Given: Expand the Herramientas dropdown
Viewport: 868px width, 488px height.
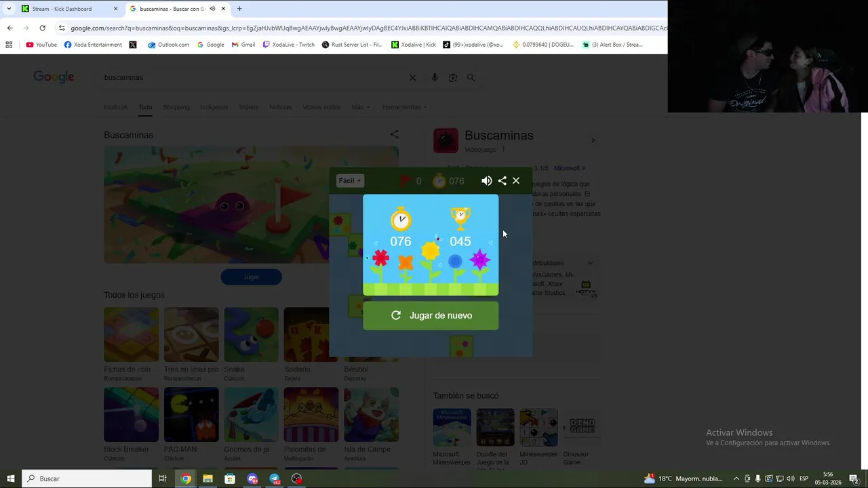Looking at the screenshot, I should pyautogui.click(x=405, y=107).
